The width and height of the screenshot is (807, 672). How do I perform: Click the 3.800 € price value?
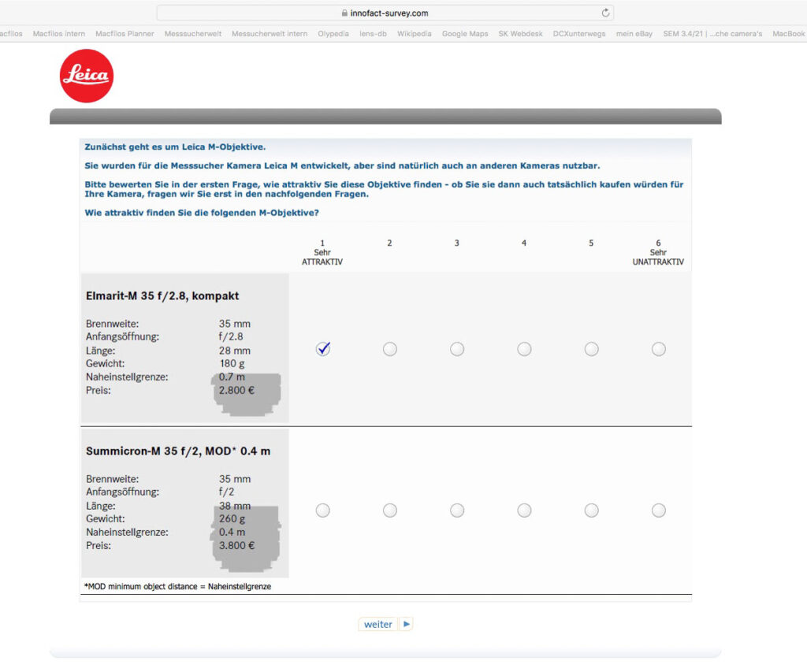click(x=236, y=545)
